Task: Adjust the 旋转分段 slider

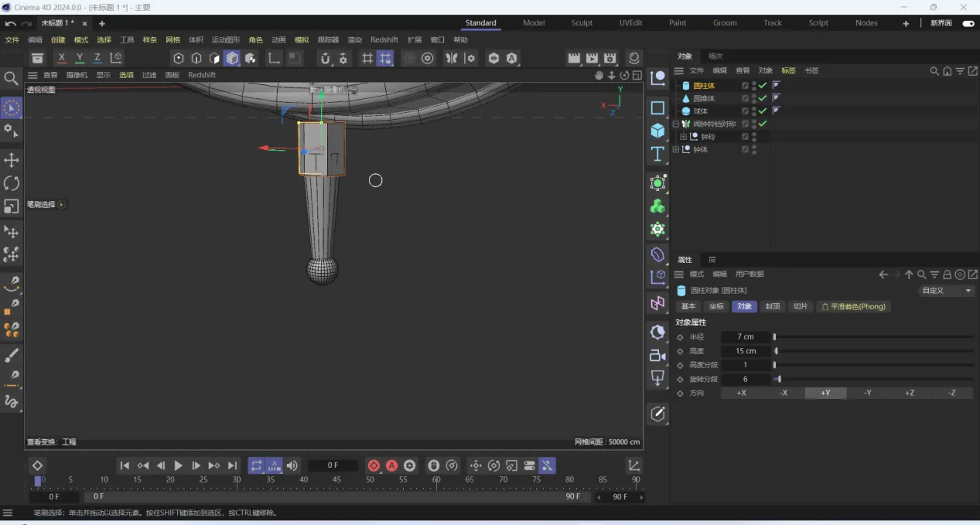Action: (x=778, y=379)
